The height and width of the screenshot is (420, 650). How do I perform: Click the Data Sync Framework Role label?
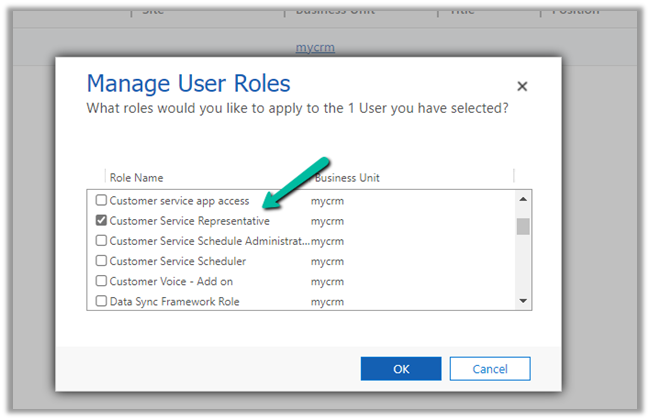click(x=174, y=301)
